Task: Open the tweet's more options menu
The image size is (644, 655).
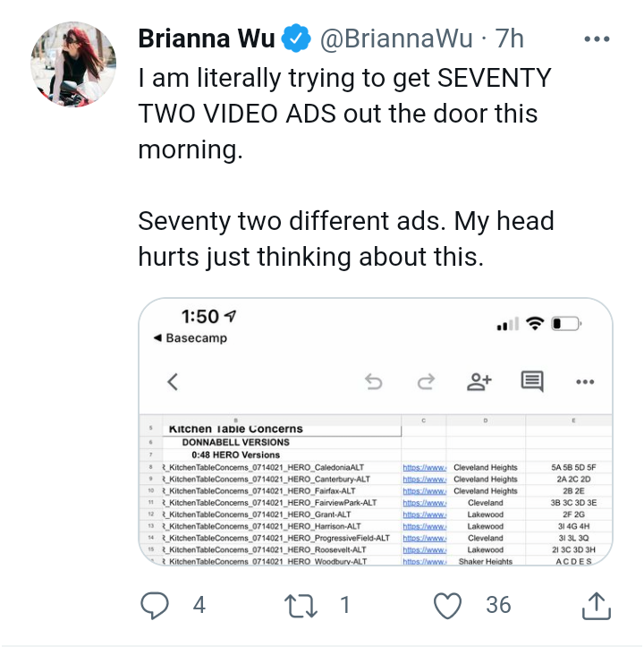Action: 597,38
